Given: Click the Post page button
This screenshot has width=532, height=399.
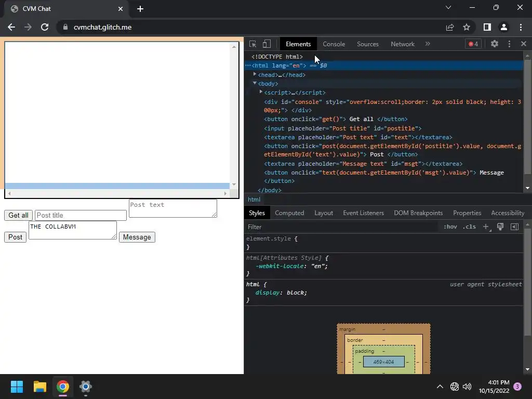Looking at the screenshot, I should click(x=15, y=237).
